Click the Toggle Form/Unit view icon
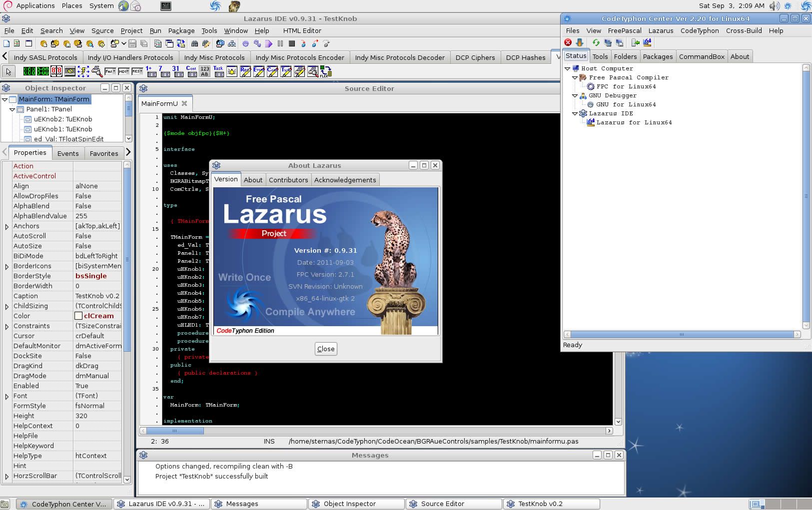The width and height of the screenshot is (812, 510). (181, 43)
